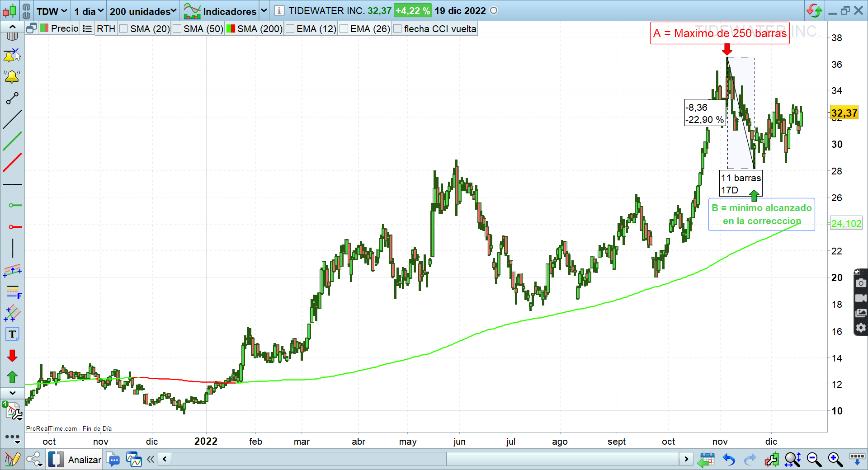Toggle the flecha CCI vuelta checkbox
868x470 pixels.
tap(397, 28)
